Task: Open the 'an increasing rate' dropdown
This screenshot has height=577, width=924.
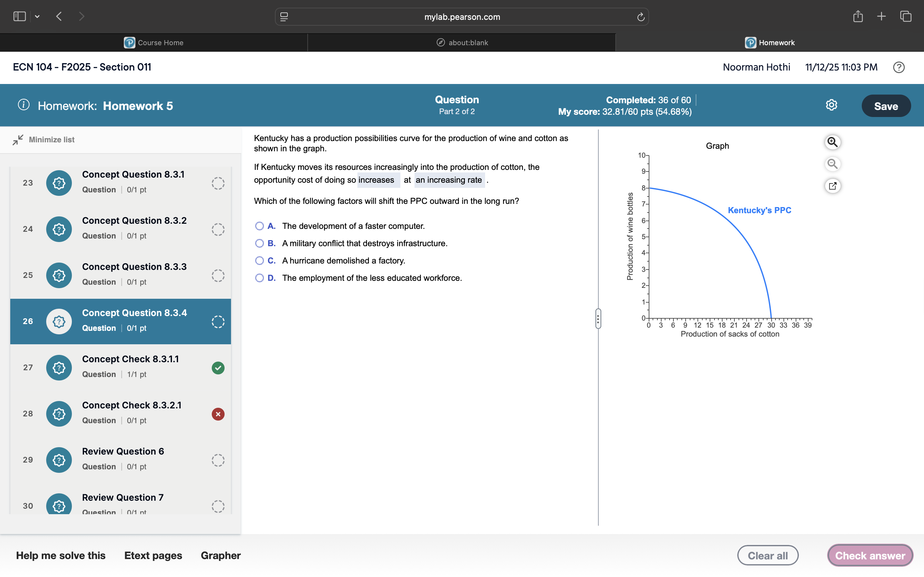Action: (449, 180)
